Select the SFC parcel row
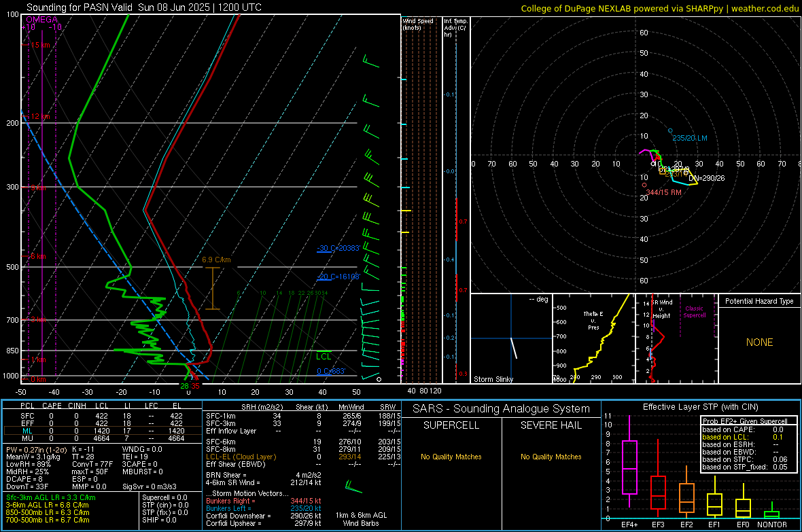This screenshot has height=532, width=802. point(101,416)
